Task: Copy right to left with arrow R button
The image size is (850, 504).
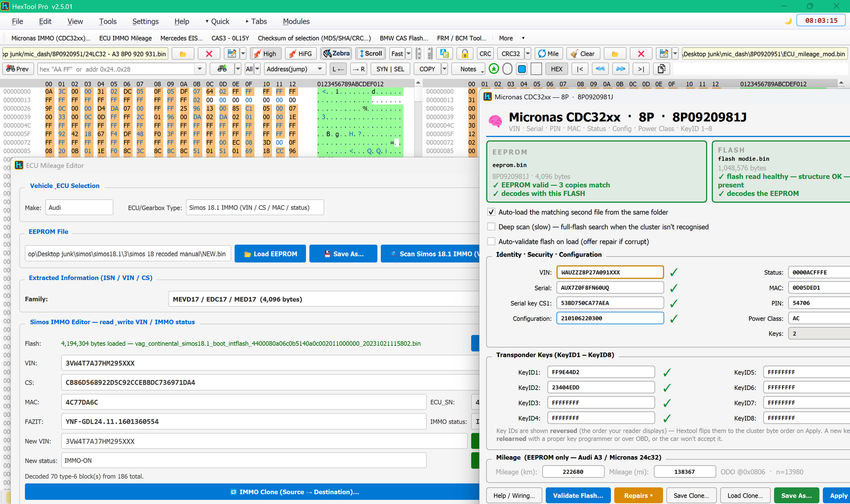Action: (x=359, y=69)
